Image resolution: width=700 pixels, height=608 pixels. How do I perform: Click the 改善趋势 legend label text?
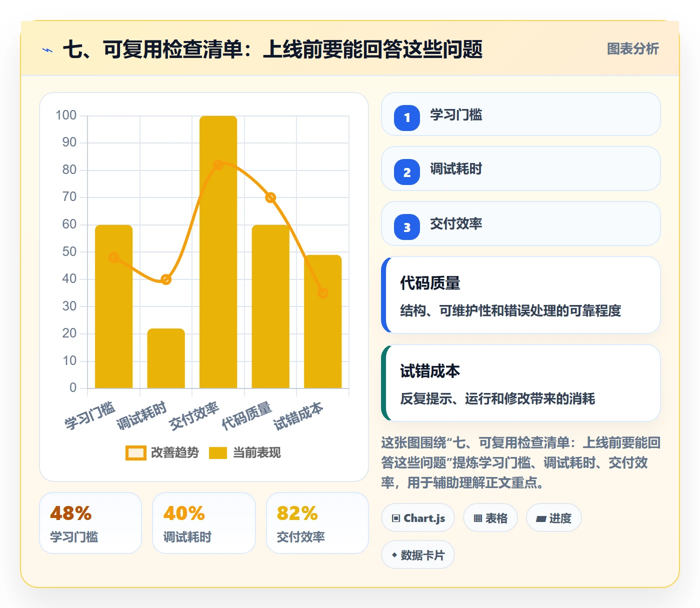pos(175,453)
